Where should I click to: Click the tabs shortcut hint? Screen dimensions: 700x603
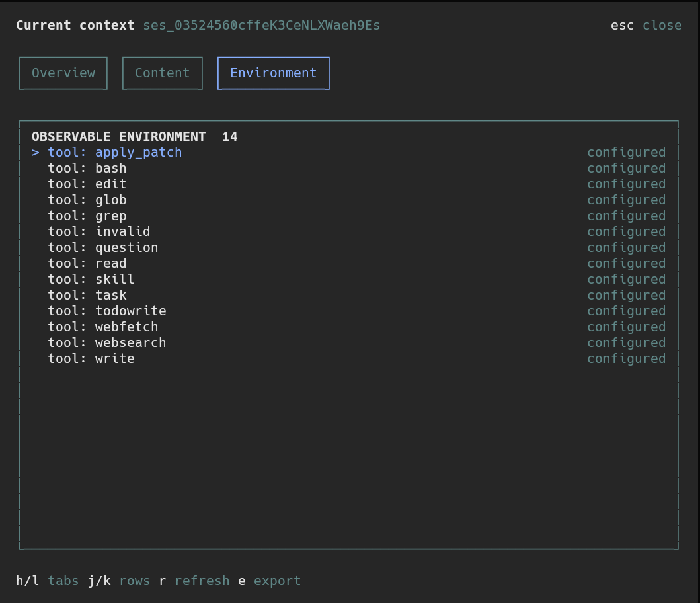[48, 581]
